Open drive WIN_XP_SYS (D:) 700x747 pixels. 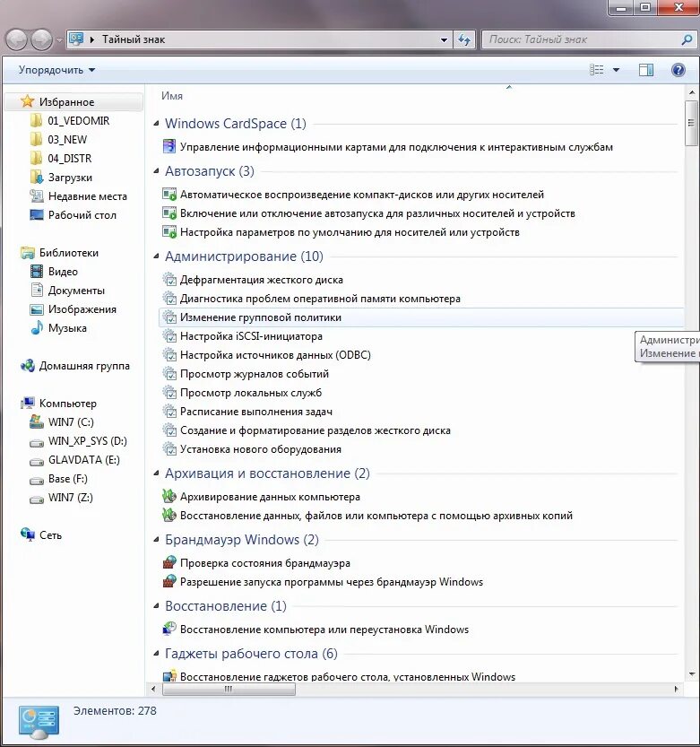pos(88,440)
